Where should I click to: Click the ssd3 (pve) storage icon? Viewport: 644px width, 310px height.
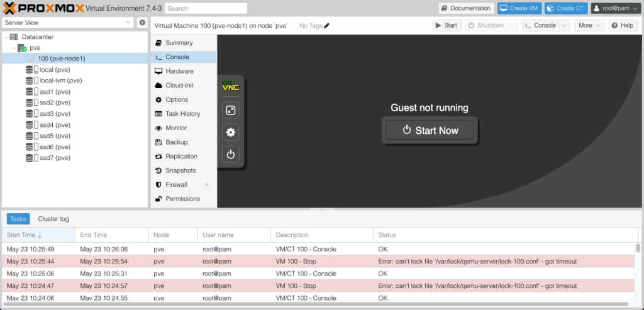click(31, 114)
